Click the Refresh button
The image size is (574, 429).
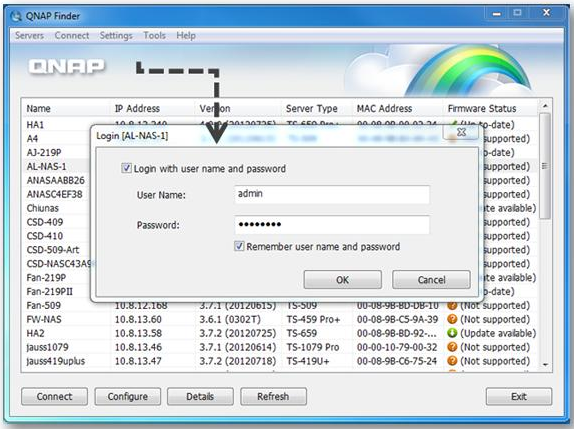(x=273, y=396)
